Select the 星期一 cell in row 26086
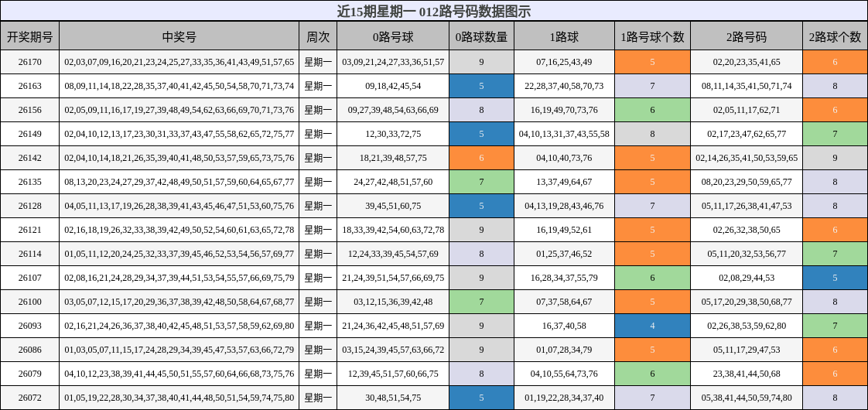 click(x=318, y=350)
